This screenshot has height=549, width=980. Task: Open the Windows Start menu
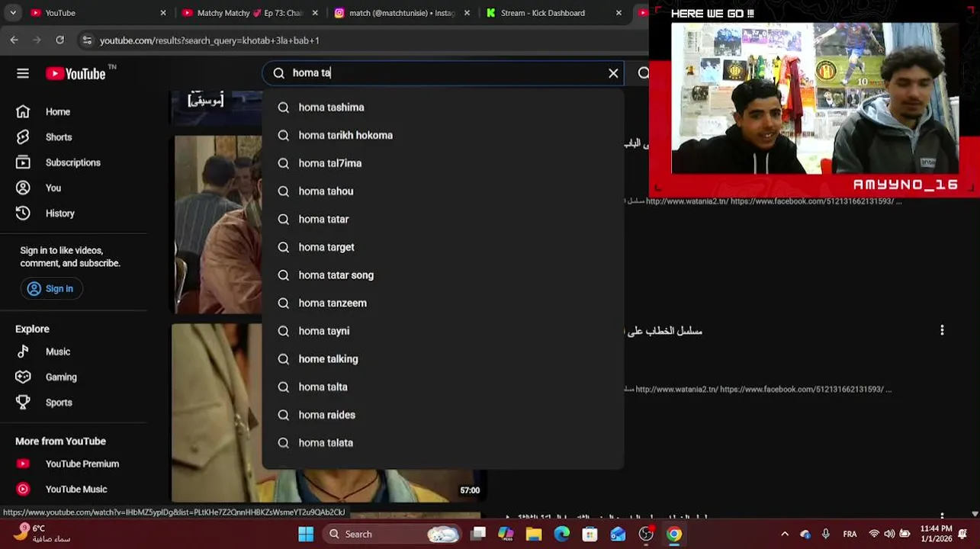click(x=306, y=534)
